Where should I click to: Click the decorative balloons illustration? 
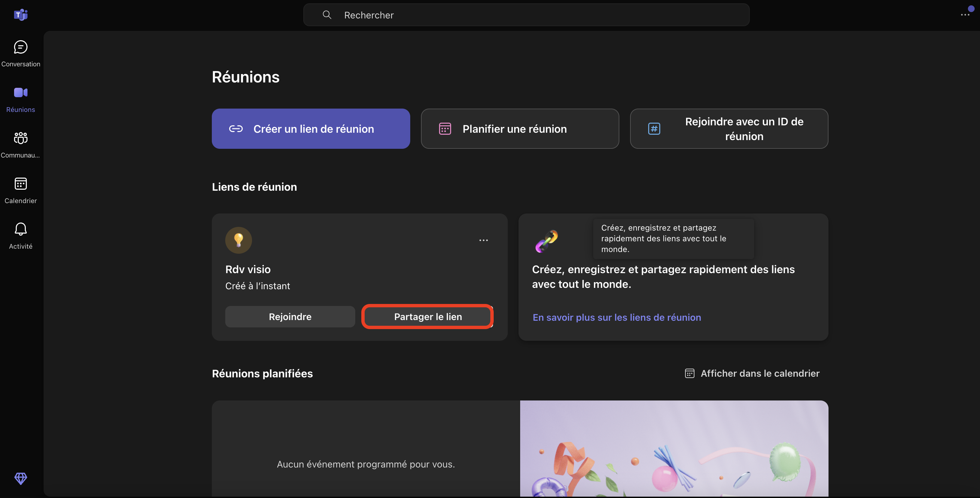coord(674,448)
